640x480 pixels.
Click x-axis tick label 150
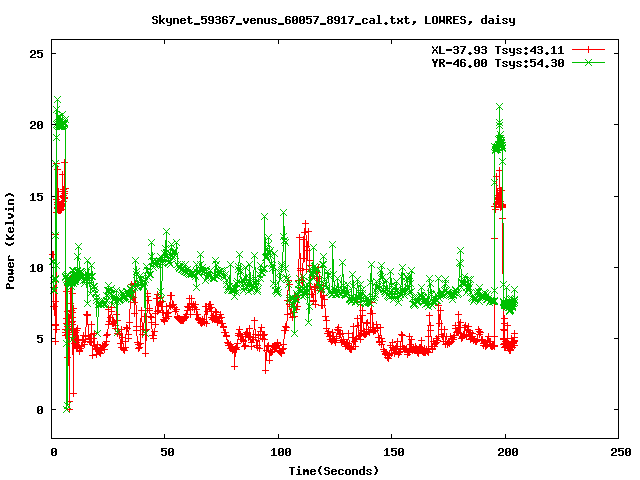393,452
